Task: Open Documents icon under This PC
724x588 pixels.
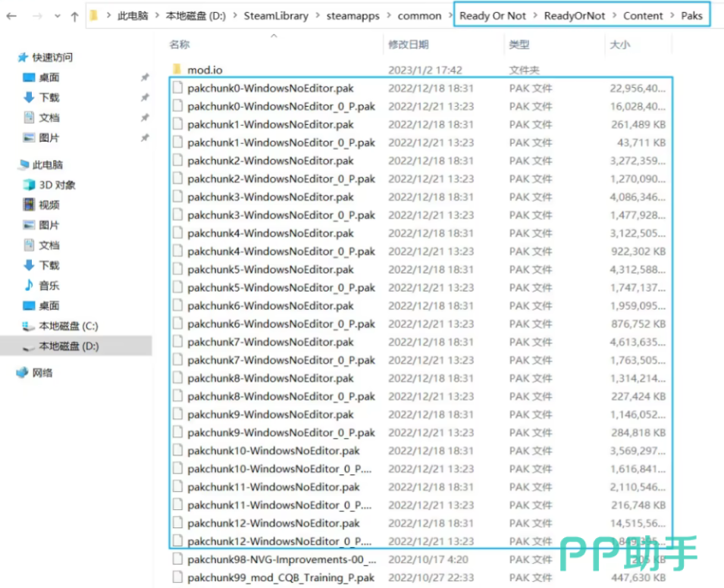Action: (29, 245)
